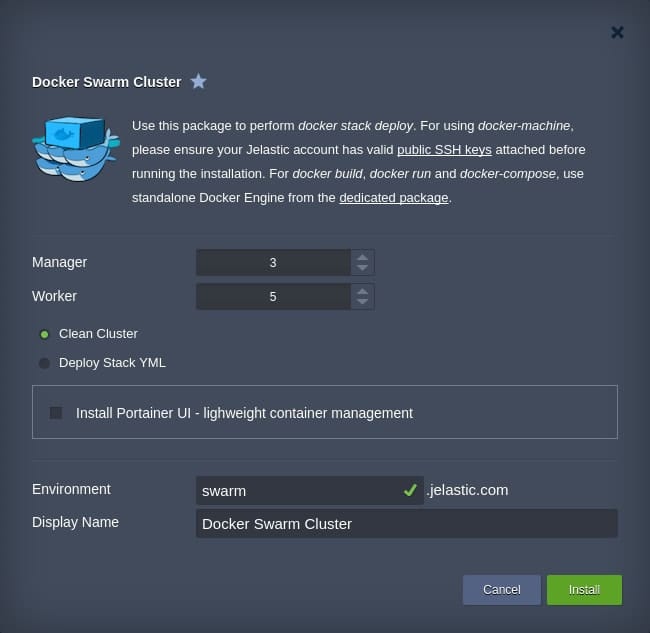Click the favorite star next to title
The height and width of the screenshot is (633, 650).
199,81
